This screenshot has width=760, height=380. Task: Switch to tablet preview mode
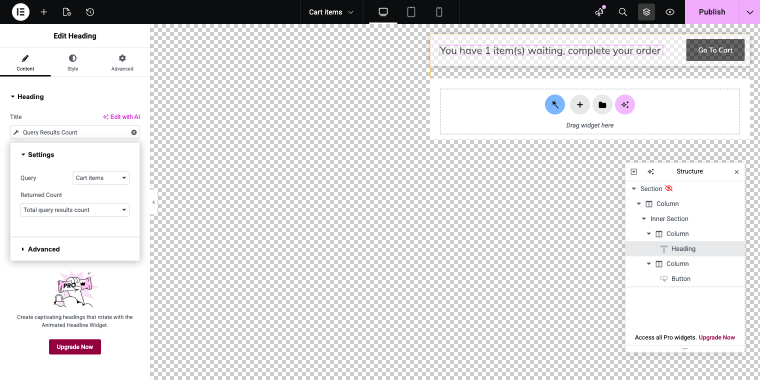pyautogui.click(x=411, y=12)
